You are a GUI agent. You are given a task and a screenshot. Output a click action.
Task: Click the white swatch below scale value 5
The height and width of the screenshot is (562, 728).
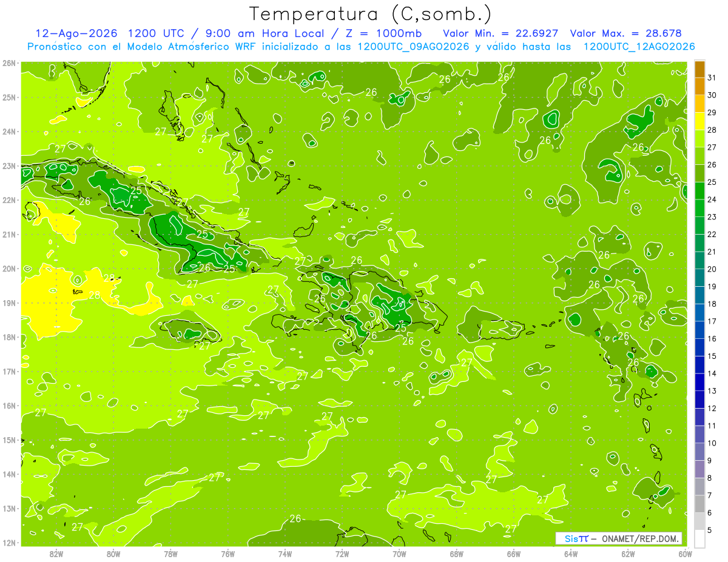tap(699, 539)
